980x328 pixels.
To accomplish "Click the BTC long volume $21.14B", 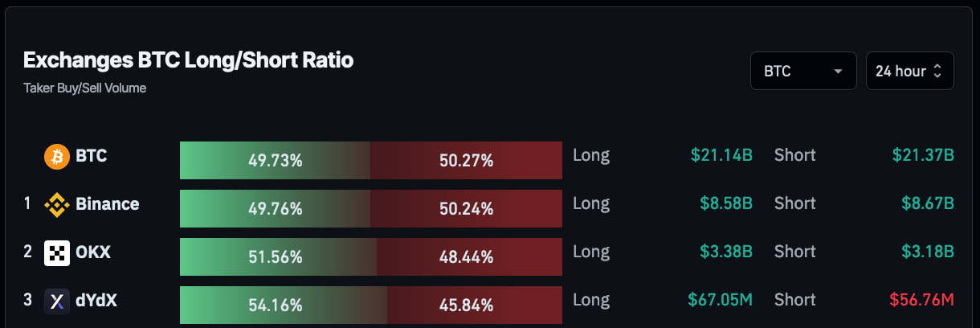I will point(721,155).
